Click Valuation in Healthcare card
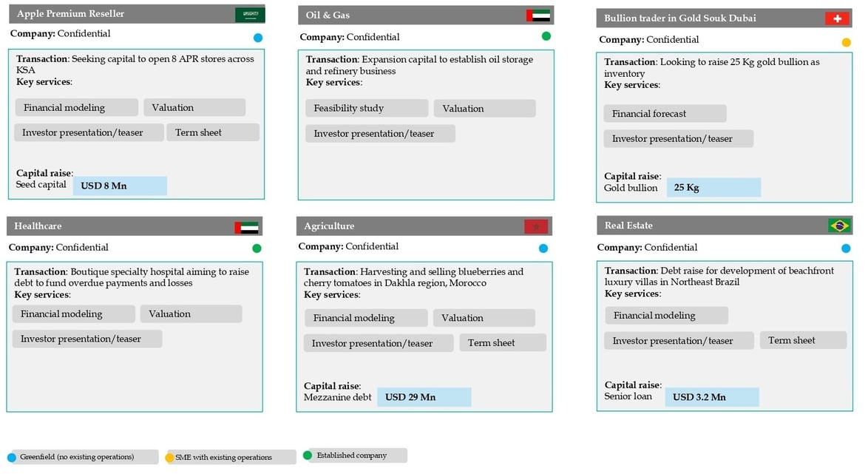 coord(191,314)
